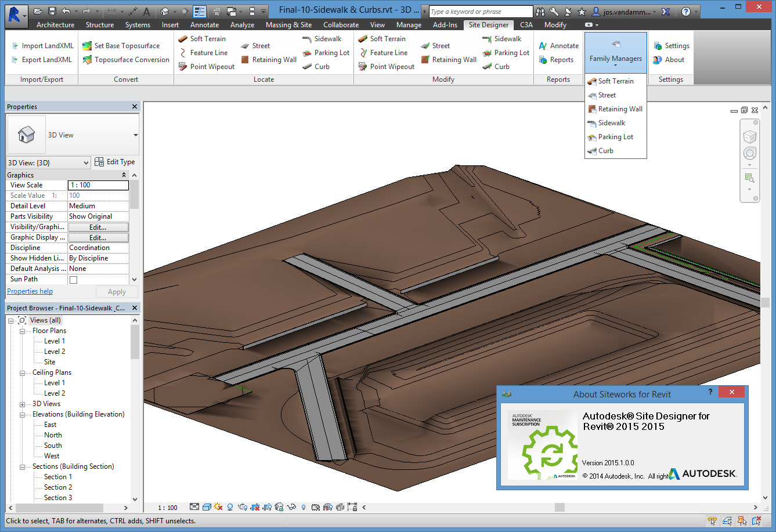
Task: Select Curb in the Modify panel
Action: coord(496,67)
